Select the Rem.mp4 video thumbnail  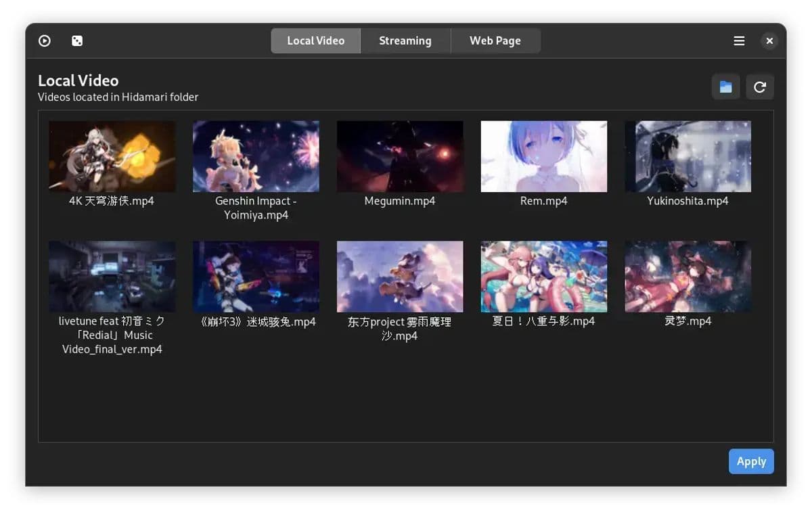(x=544, y=156)
